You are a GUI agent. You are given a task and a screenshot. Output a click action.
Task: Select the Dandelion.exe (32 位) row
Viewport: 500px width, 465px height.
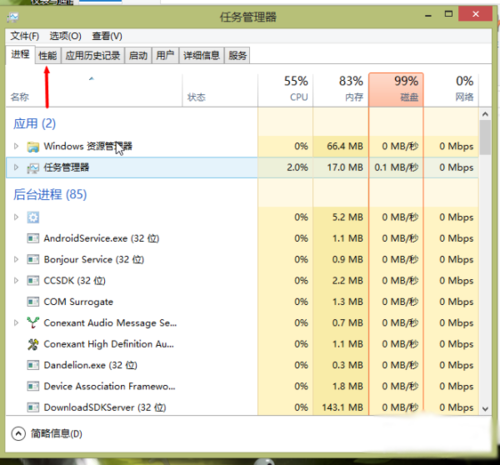[242, 365]
